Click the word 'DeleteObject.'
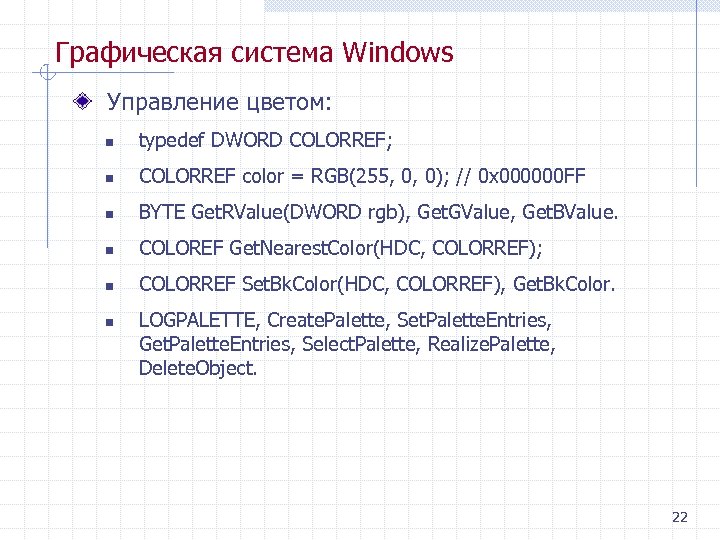720x540 pixels. (197, 368)
